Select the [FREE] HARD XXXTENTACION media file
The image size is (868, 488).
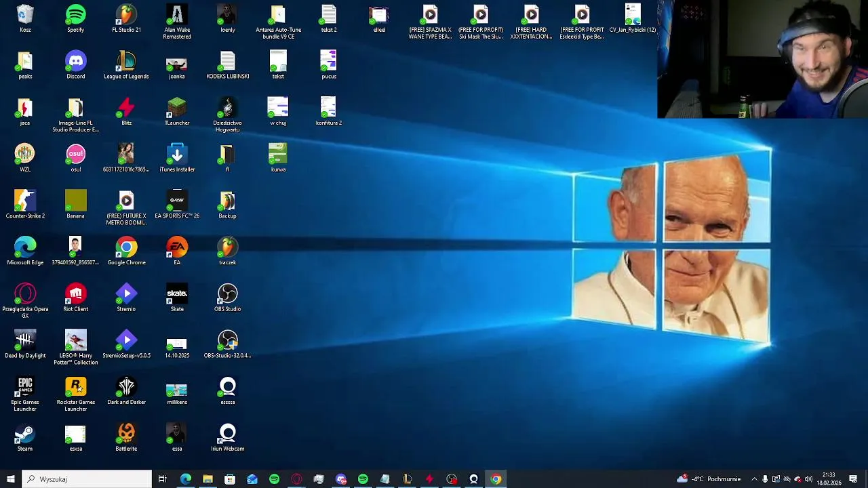point(531,22)
